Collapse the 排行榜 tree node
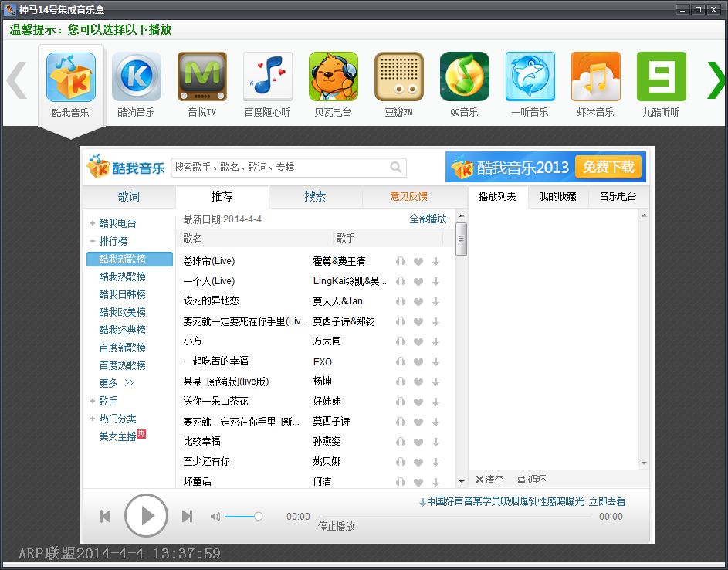The height and width of the screenshot is (570, 728). (93, 242)
